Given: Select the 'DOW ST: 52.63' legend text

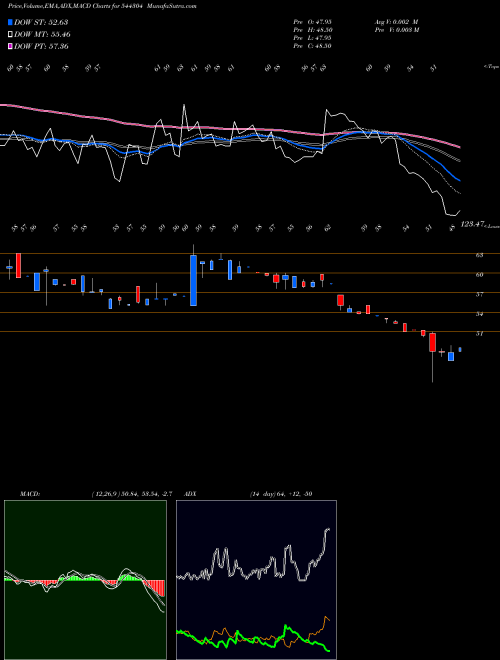Looking at the screenshot, I should coord(41,22).
